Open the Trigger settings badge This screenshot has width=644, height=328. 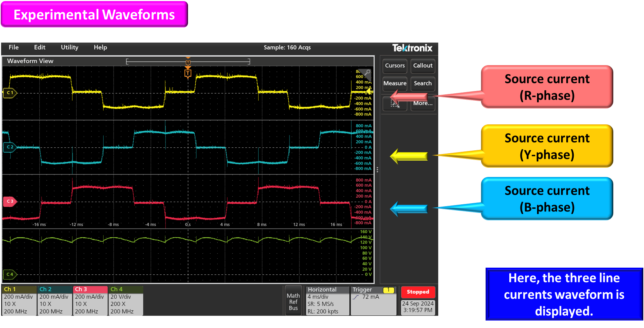pos(373,300)
